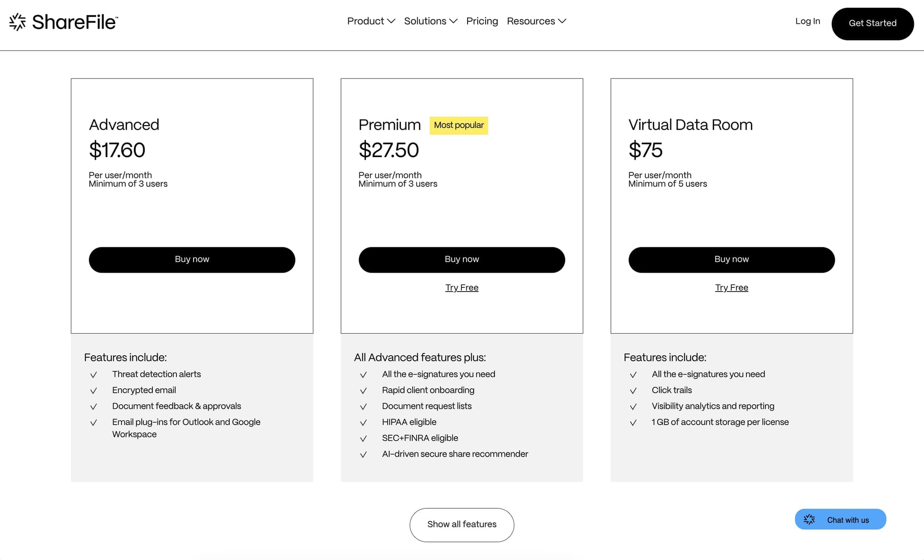Click the checkmark beside HIPAA eligible
This screenshot has width=924, height=560.
coord(364,422)
